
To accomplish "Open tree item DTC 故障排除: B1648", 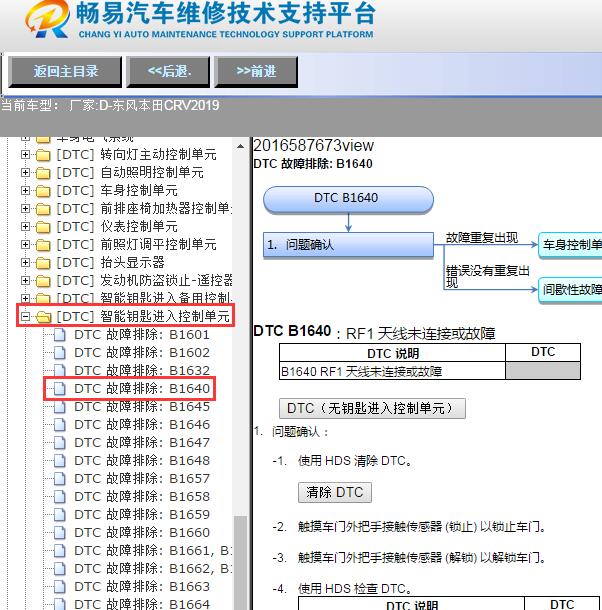I will (142, 460).
